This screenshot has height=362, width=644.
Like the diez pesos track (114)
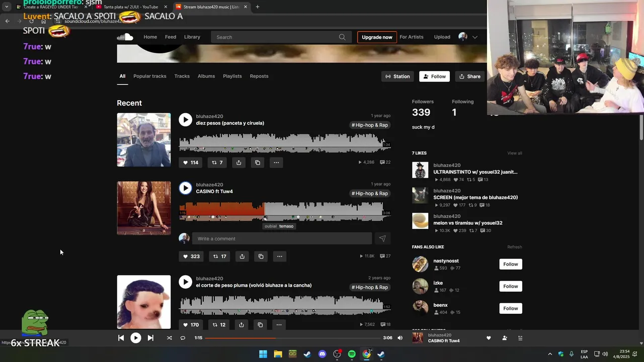(x=191, y=162)
